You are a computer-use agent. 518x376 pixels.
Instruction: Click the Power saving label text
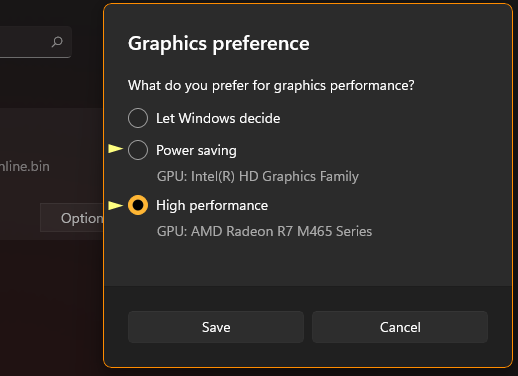[196, 151]
